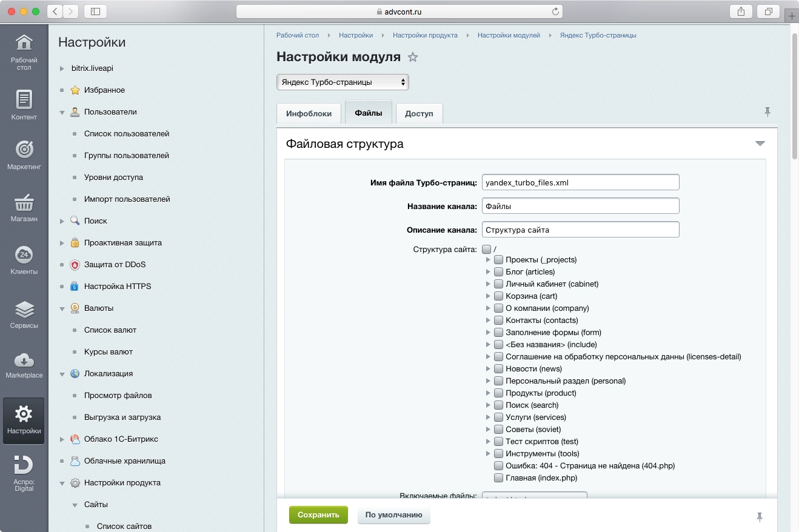Image resolution: width=799 pixels, height=532 pixels.
Task: Check the root '/' site structure checkbox
Action: [486, 249]
